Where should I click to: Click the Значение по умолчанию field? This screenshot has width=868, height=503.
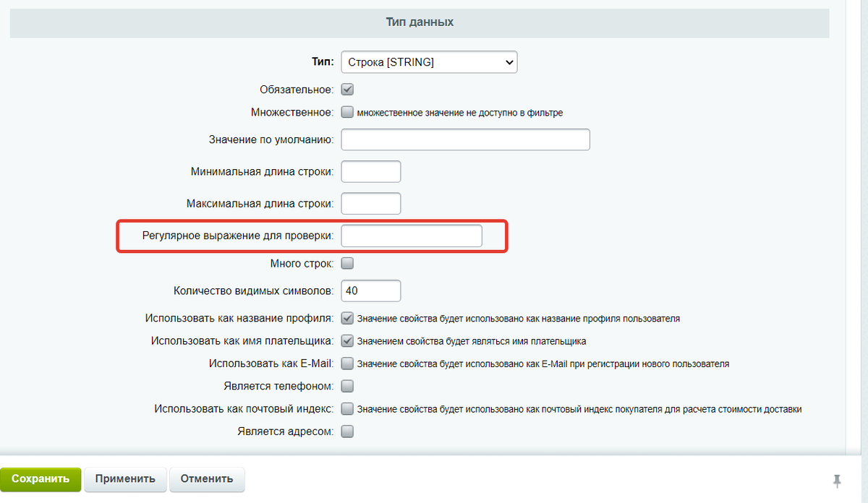point(465,139)
